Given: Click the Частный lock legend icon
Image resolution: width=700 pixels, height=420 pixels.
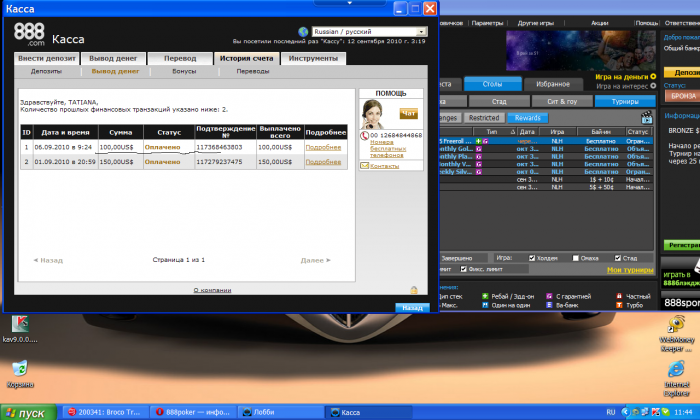Looking at the screenshot, I should 619,296.
